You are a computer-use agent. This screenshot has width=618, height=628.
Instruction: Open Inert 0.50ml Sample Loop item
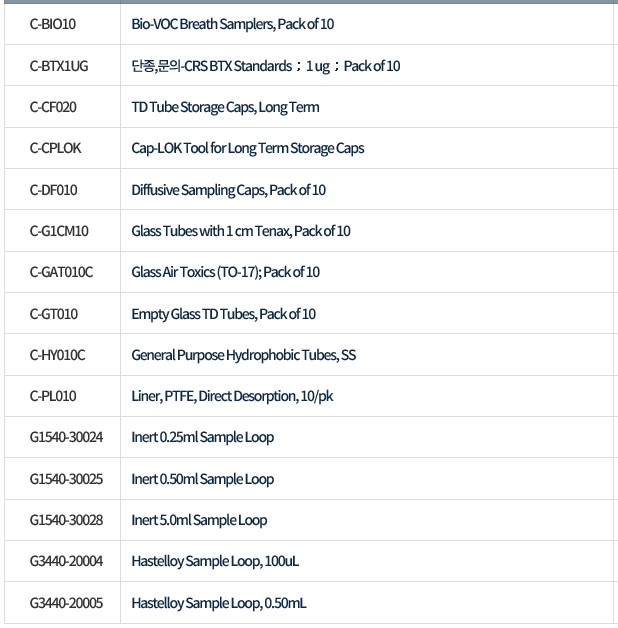coord(202,479)
